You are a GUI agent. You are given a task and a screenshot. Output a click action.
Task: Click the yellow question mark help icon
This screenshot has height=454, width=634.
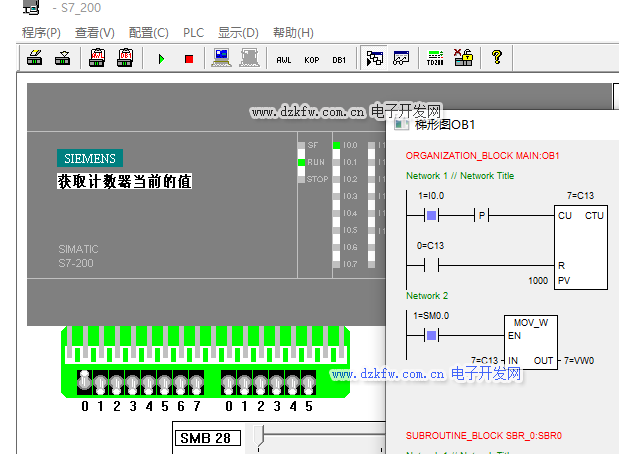pos(495,59)
